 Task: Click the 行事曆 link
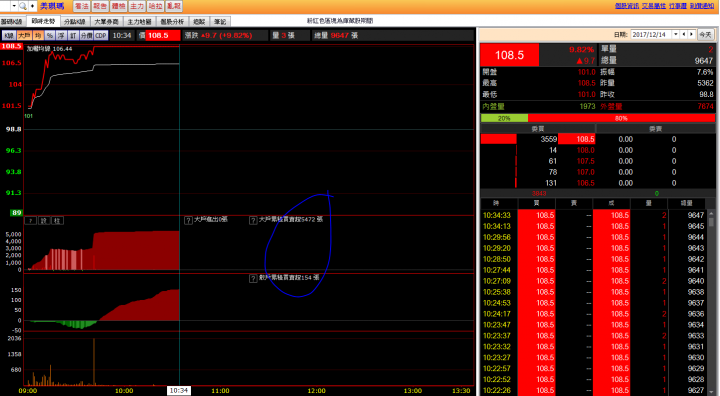click(678, 6)
